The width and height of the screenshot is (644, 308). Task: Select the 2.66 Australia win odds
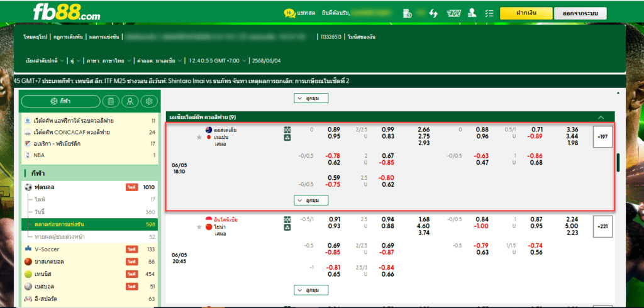[423, 129]
